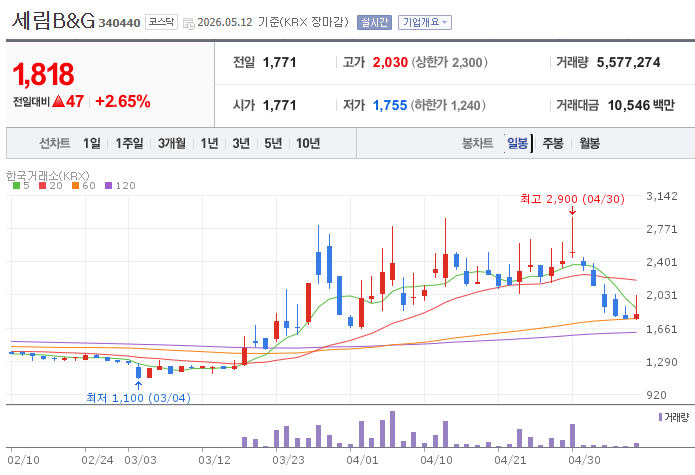
Task: Click the 실시간 button
Action: (374, 22)
